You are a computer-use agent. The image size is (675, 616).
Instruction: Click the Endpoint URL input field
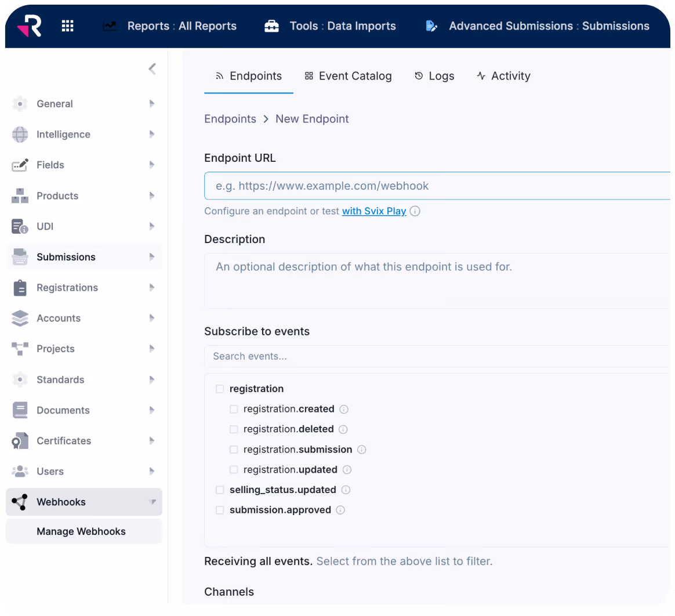tap(437, 186)
